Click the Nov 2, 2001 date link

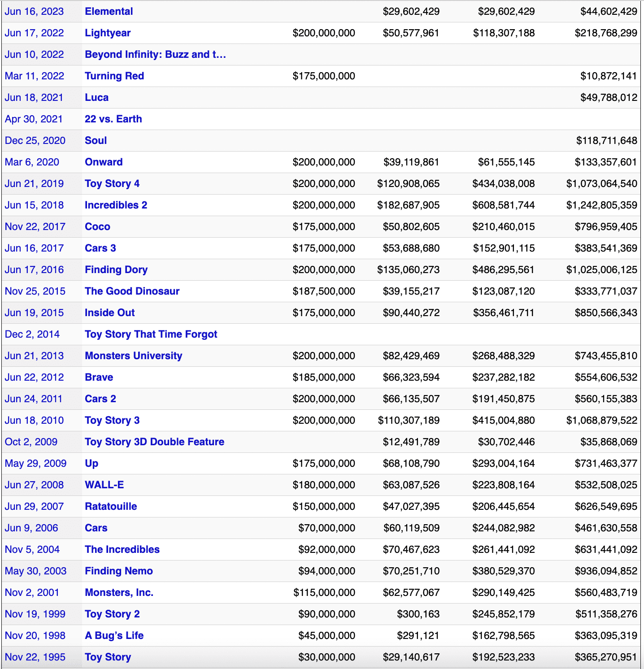pos(32,593)
